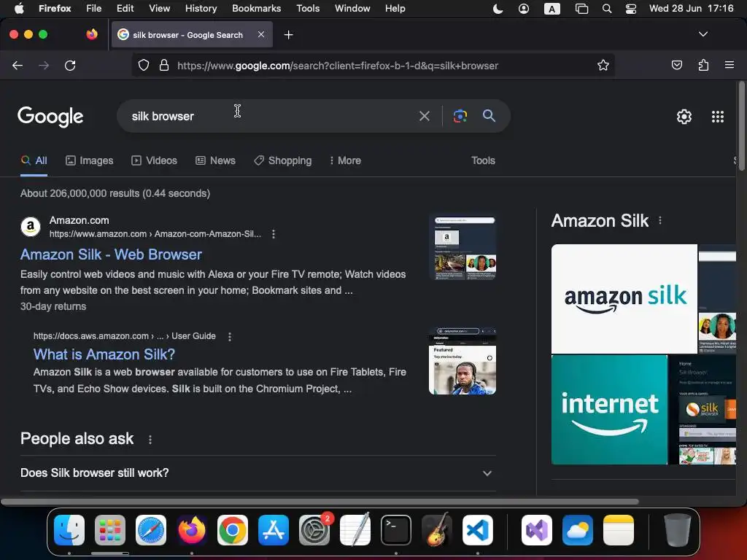
Task: Open the Bookmarks menu
Action: point(256,8)
